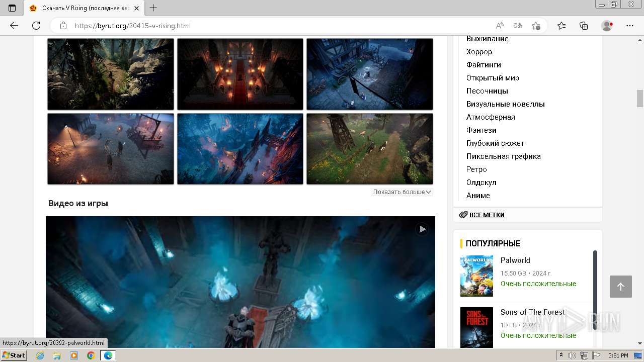Select the Открытый мир tag
Screen dimensions: 644x362
click(493, 78)
